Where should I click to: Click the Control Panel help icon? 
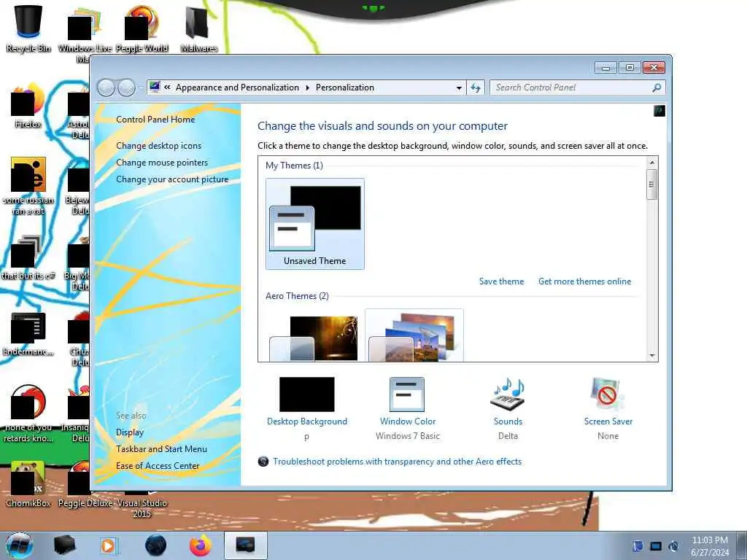659,111
